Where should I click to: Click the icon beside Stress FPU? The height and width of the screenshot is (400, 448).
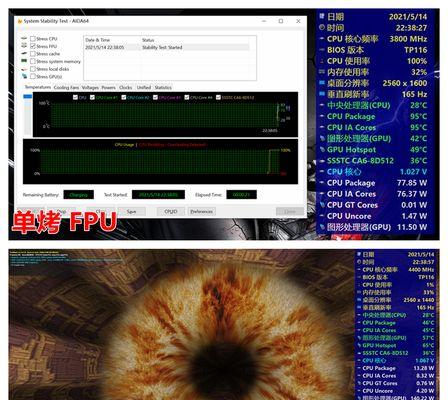click(x=24, y=46)
